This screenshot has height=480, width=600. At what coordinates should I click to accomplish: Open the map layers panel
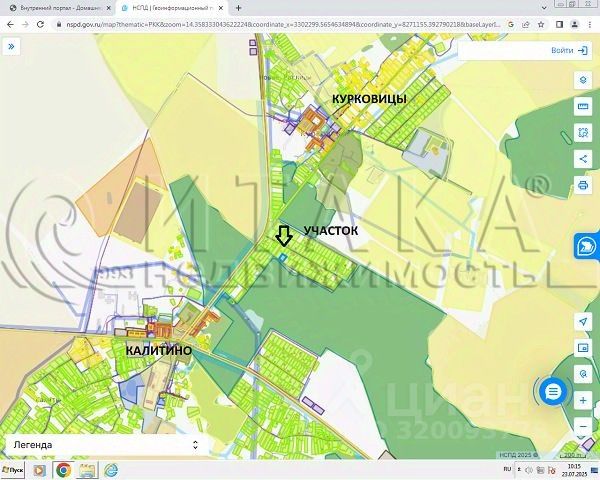(x=583, y=80)
